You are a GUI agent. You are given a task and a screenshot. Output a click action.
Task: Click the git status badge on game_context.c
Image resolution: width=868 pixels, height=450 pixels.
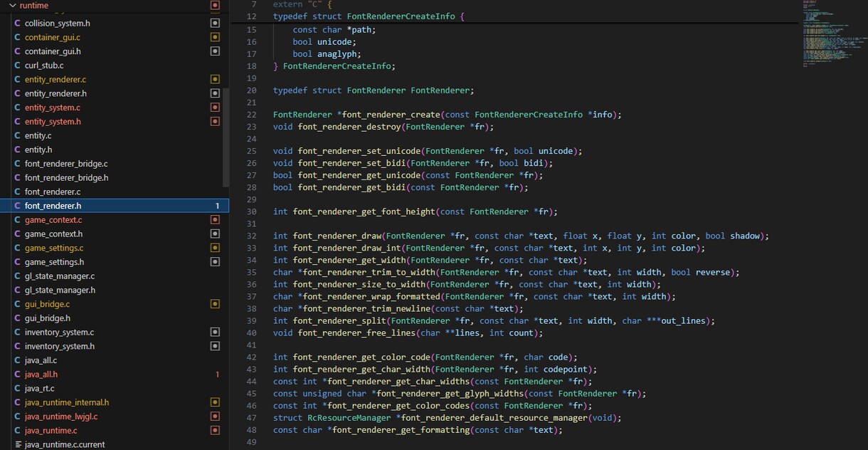click(x=215, y=220)
